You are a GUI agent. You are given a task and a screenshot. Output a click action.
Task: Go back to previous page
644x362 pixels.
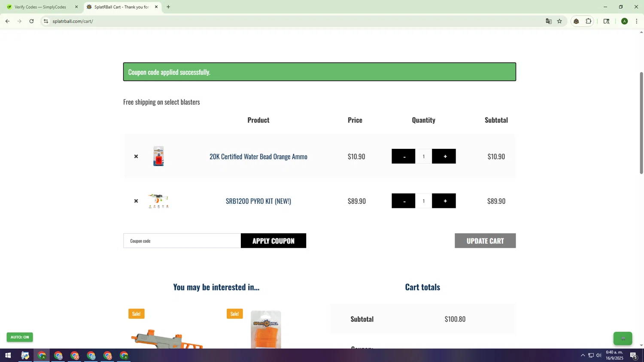click(7, 21)
